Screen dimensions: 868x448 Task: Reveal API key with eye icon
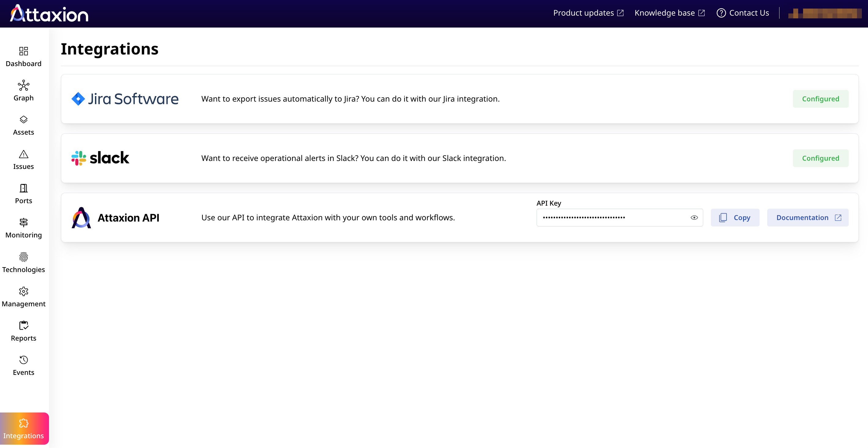tap(694, 218)
